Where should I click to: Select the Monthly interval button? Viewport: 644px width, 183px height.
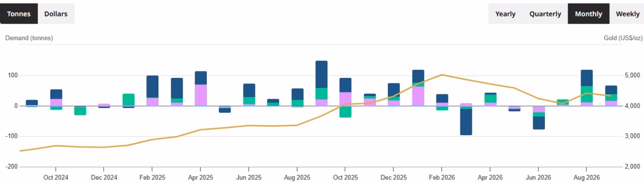tap(588, 14)
